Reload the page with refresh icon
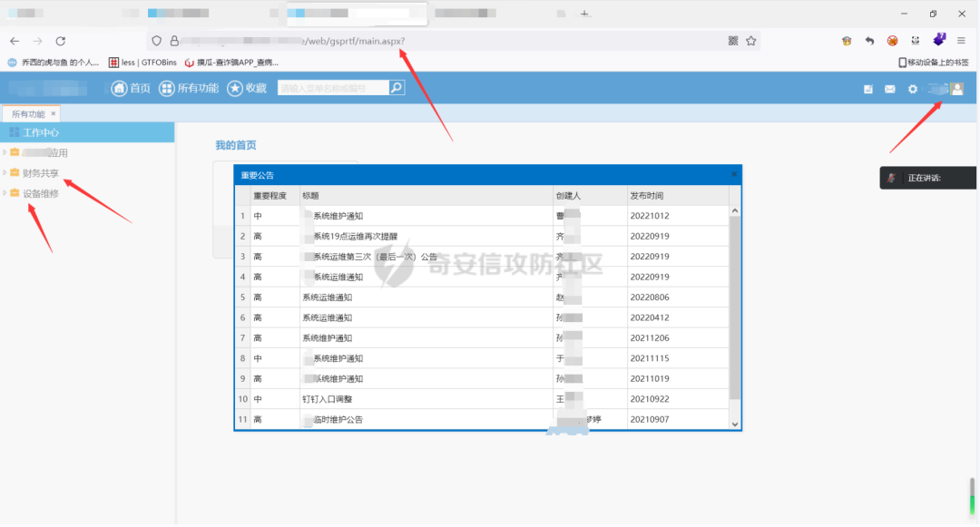The width and height of the screenshot is (980, 527). point(61,41)
